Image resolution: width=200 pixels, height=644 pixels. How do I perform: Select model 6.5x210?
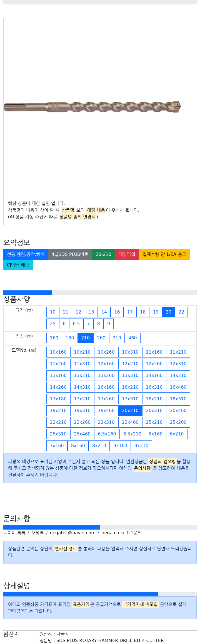tap(132, 434)
